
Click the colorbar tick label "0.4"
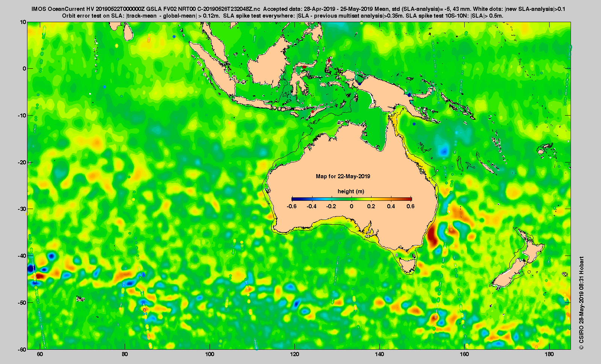point(391,206)
